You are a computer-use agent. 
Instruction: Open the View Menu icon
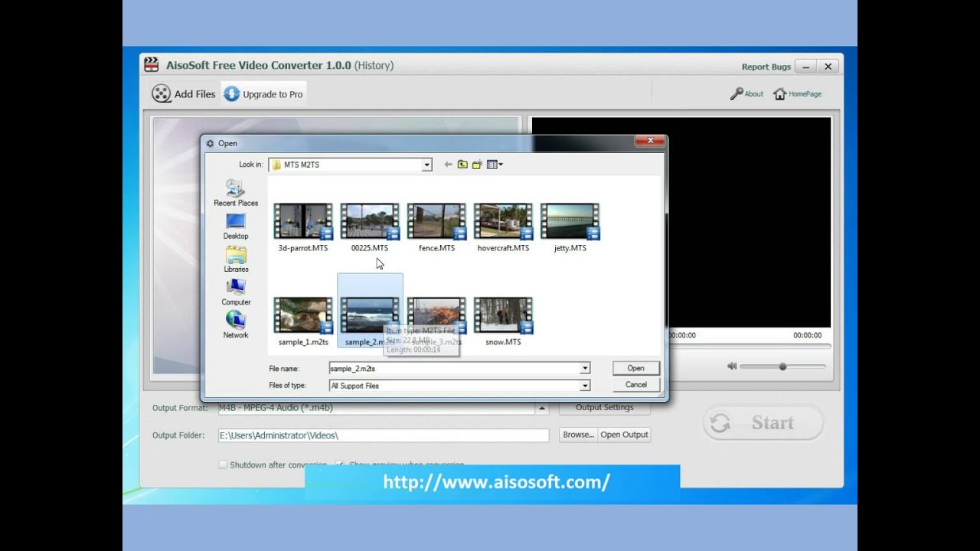[x=495, y=165]
